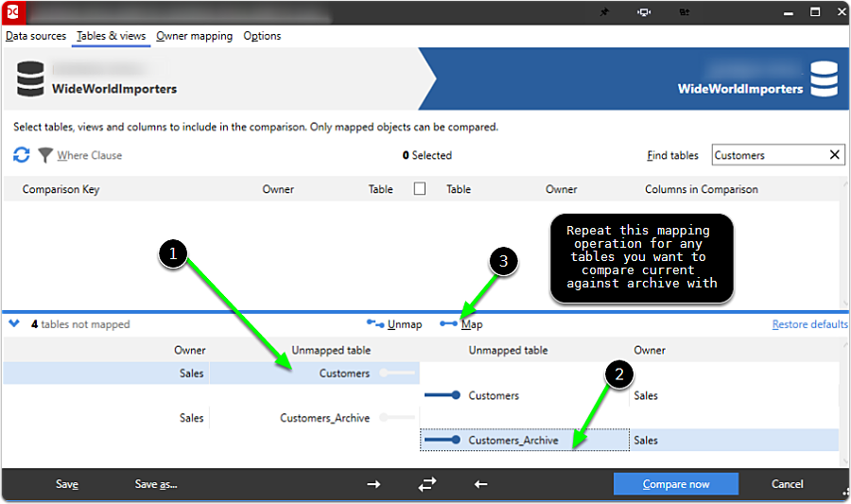Click the left Unmapped table column header
The height and width of the screenshot is (504, 851).
click(331, 351)
